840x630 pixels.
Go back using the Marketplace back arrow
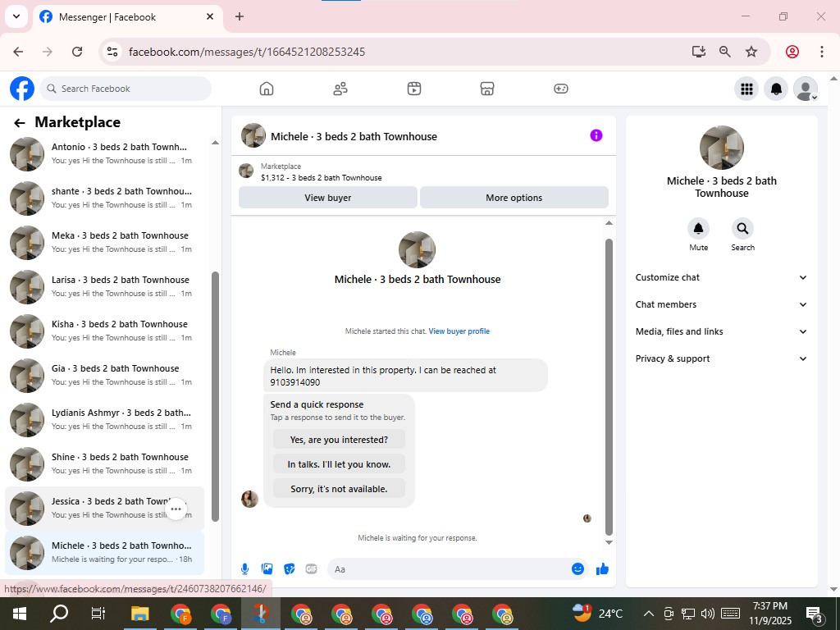pyautogui.click(x=20, y=123)
